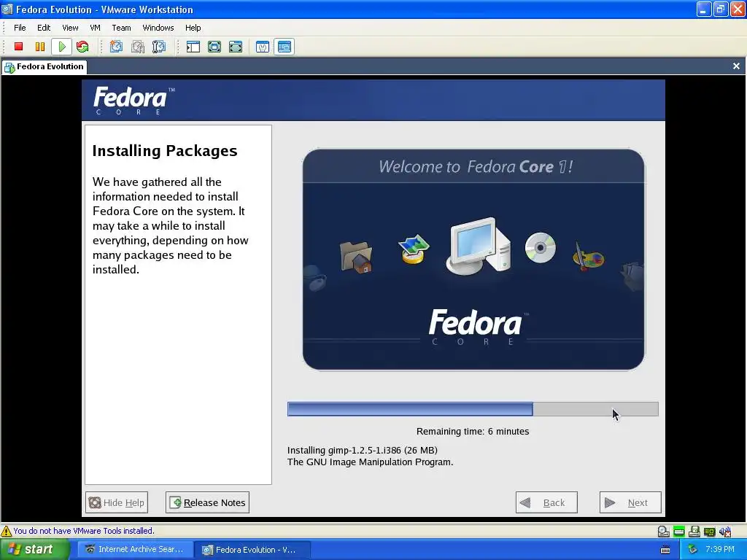
Task: Click the wrench window summary view icon
Action: [x=263, y=47]
